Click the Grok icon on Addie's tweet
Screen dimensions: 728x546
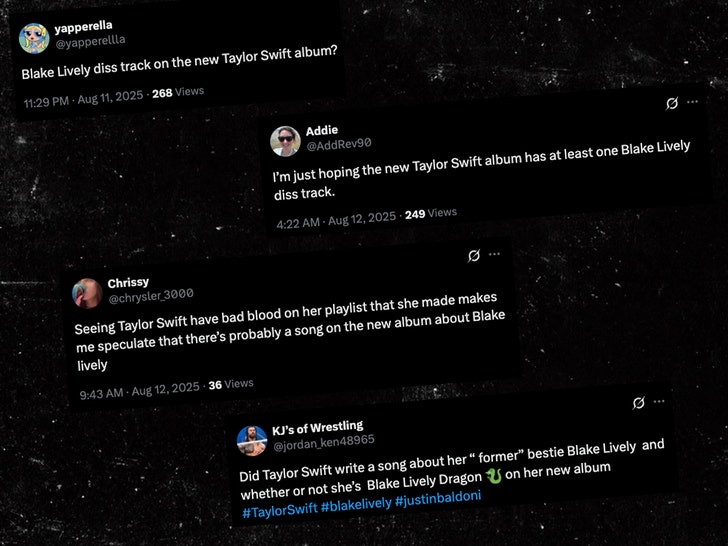point(673,102)
